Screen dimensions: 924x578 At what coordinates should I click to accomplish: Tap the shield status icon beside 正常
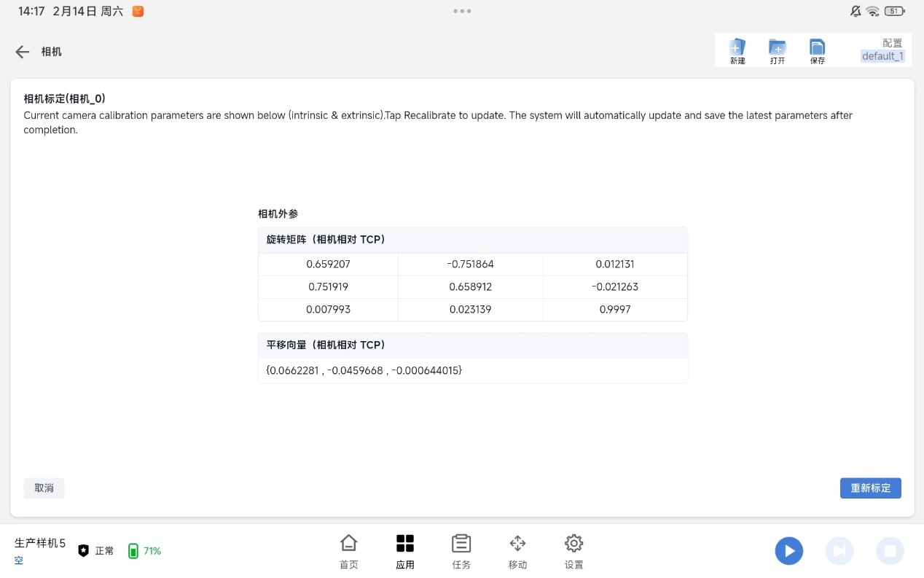point(84,550)
